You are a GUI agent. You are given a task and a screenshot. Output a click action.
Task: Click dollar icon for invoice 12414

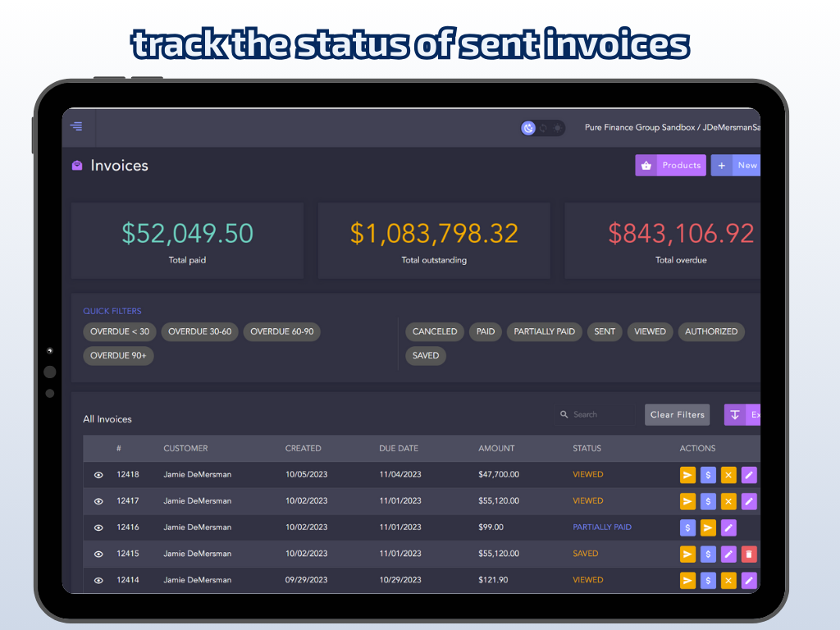(708, 580)
